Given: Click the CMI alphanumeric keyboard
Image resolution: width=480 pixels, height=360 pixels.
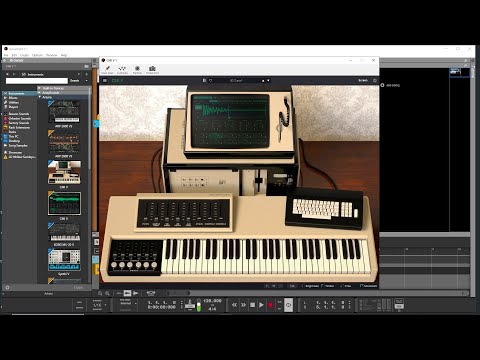Looking at the screenshot, I should [324, 209].
